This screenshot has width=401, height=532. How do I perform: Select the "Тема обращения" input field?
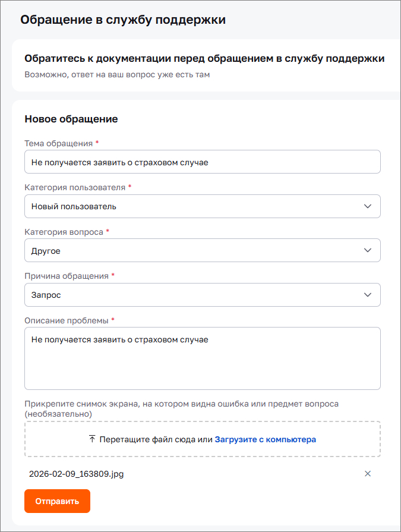coord(202,161)
